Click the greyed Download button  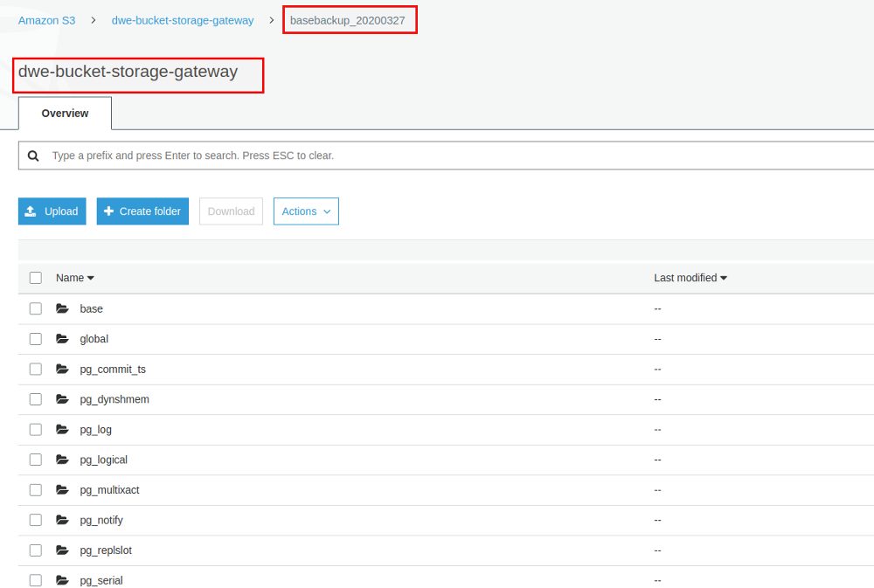(231, 211)
